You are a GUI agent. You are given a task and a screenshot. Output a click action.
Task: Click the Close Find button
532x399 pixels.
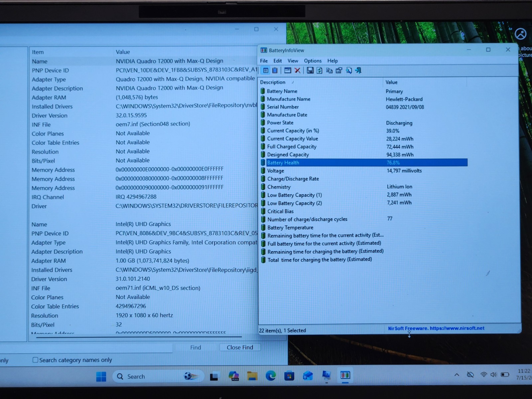[240, 347]
